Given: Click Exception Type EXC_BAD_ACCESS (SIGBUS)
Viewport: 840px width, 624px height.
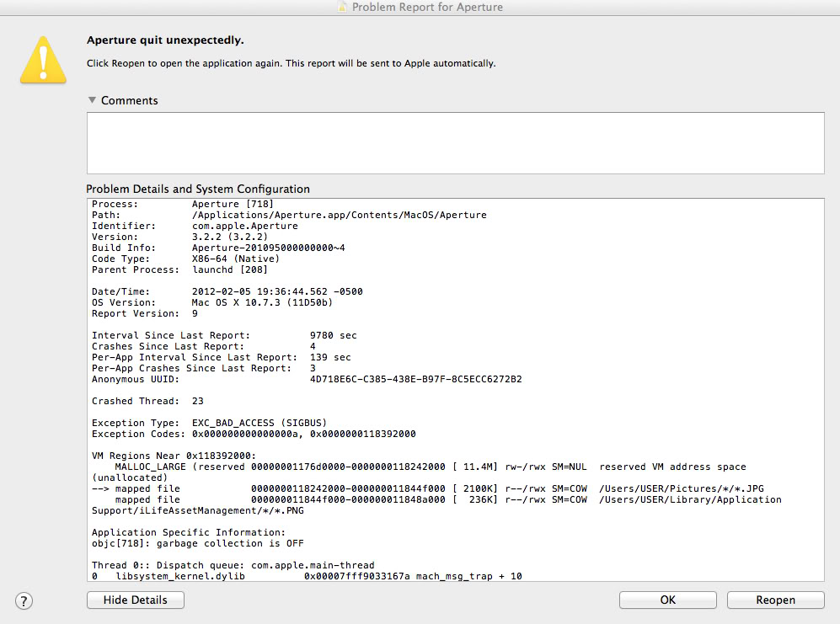Looking at the screenshot, I should pyautogui.click(x=209, y=423).
